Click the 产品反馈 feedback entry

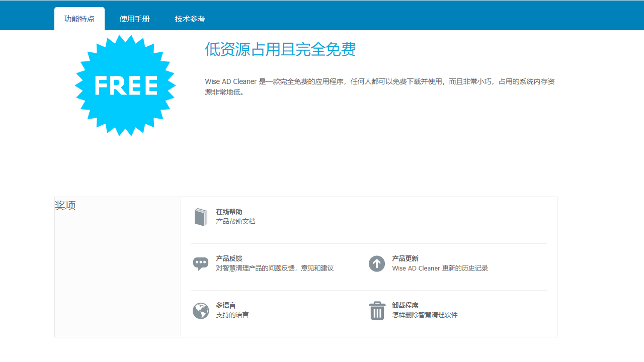point(228,258)
